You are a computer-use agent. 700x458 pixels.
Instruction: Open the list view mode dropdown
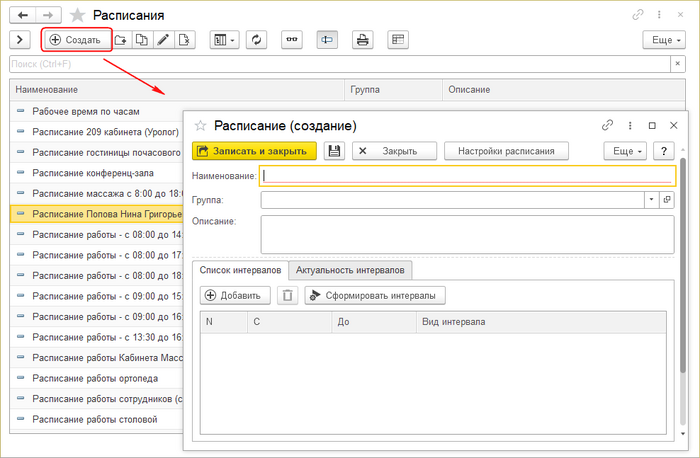coord(223,40)
